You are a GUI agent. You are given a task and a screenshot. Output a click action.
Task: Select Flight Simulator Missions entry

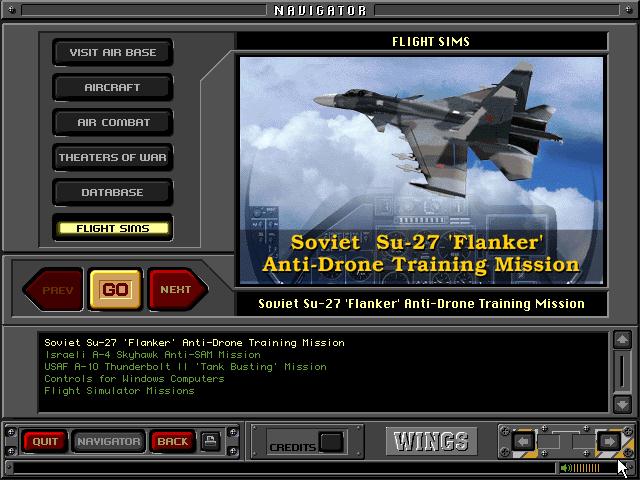click(x=119, y=391)
